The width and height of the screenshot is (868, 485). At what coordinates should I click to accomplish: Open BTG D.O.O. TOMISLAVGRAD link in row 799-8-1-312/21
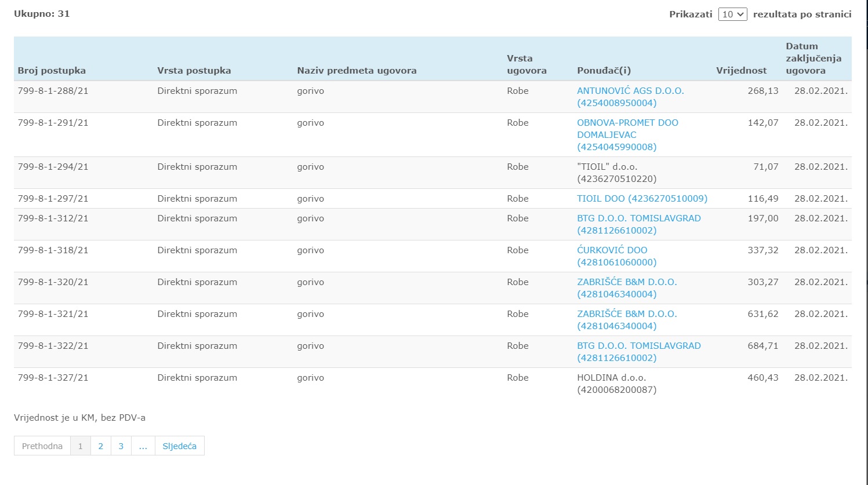pos(638,224)
